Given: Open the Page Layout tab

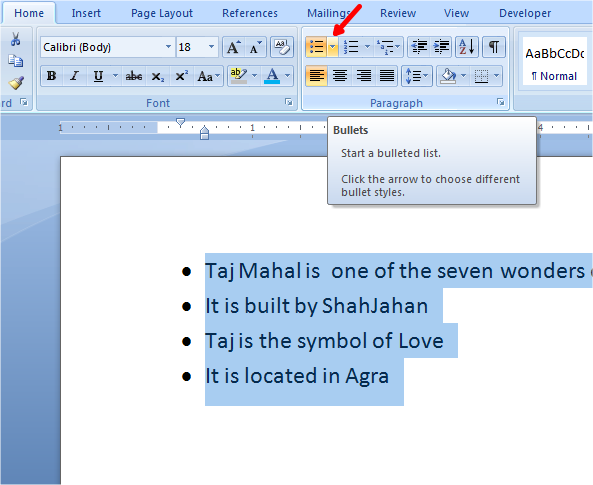Looking at the screenshot, I should tap(162, 13).
